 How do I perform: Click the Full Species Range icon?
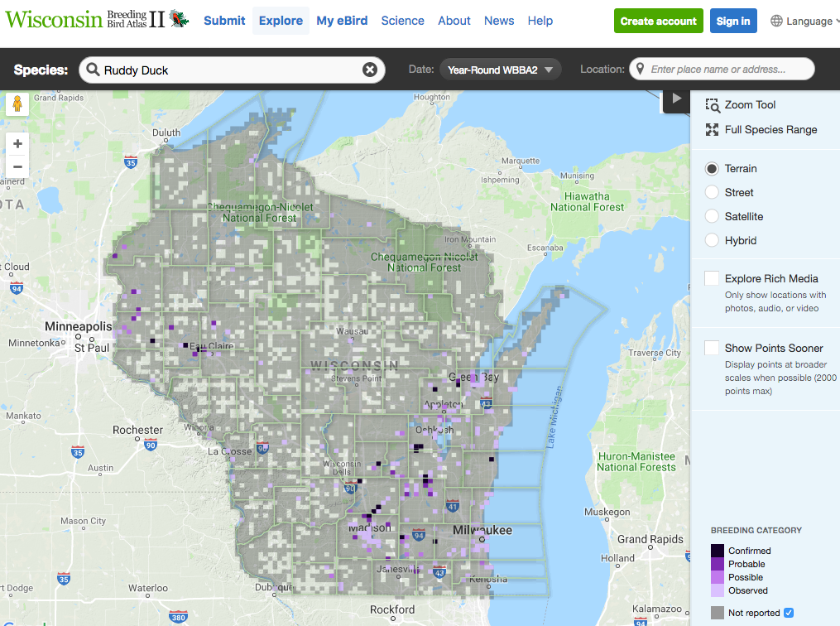pos(712,130)
